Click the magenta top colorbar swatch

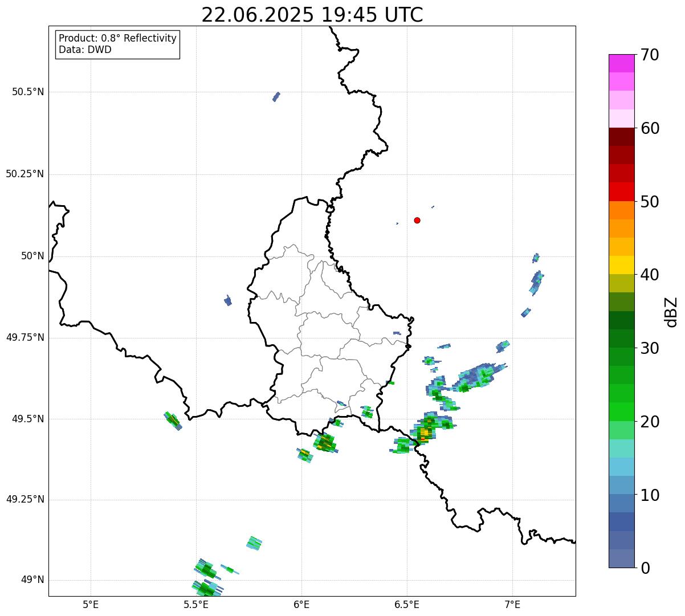[621, 63]
